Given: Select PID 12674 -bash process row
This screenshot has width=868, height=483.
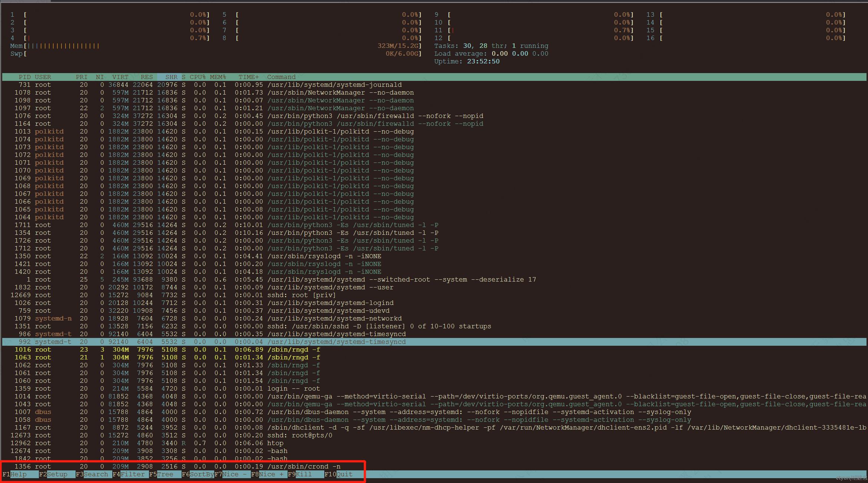Looking at the screenshot, I should click(x=434, y=451).
